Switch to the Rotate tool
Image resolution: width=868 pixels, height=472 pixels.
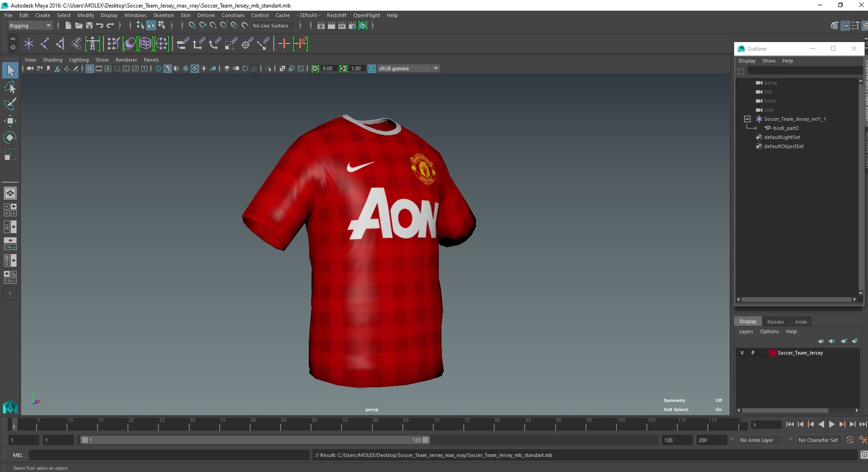click(x=10, y=137)
